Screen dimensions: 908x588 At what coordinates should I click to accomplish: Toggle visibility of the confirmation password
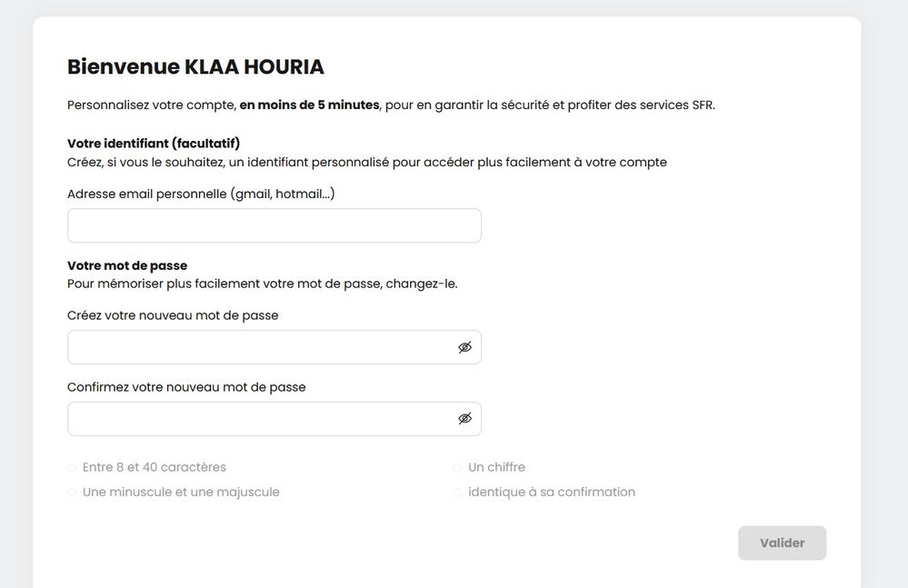point(464,419)
